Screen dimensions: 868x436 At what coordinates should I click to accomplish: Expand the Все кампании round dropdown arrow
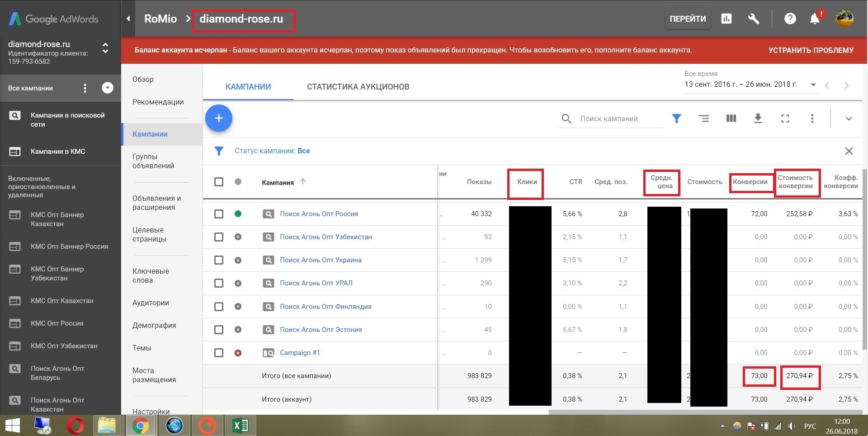point(108,88)
